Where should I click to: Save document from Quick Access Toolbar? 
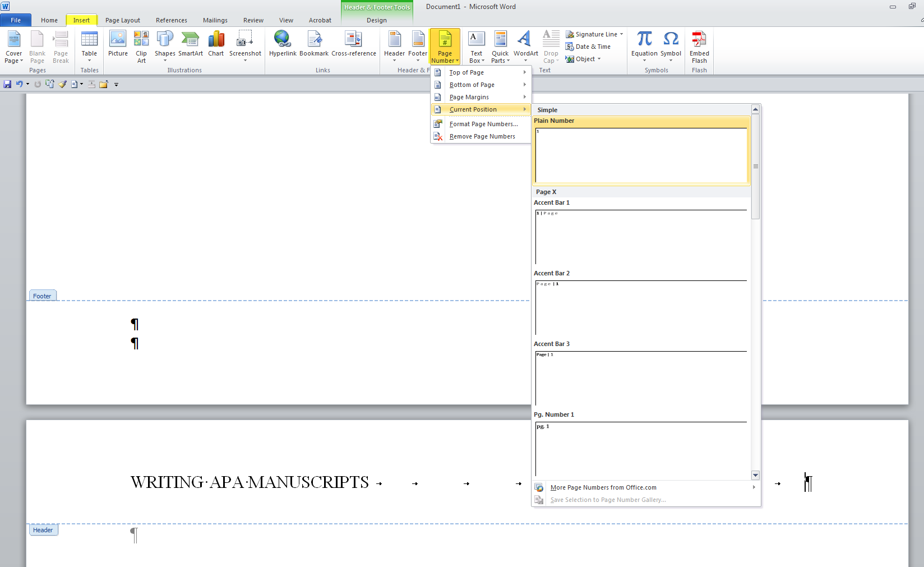[x=7, y=84]
